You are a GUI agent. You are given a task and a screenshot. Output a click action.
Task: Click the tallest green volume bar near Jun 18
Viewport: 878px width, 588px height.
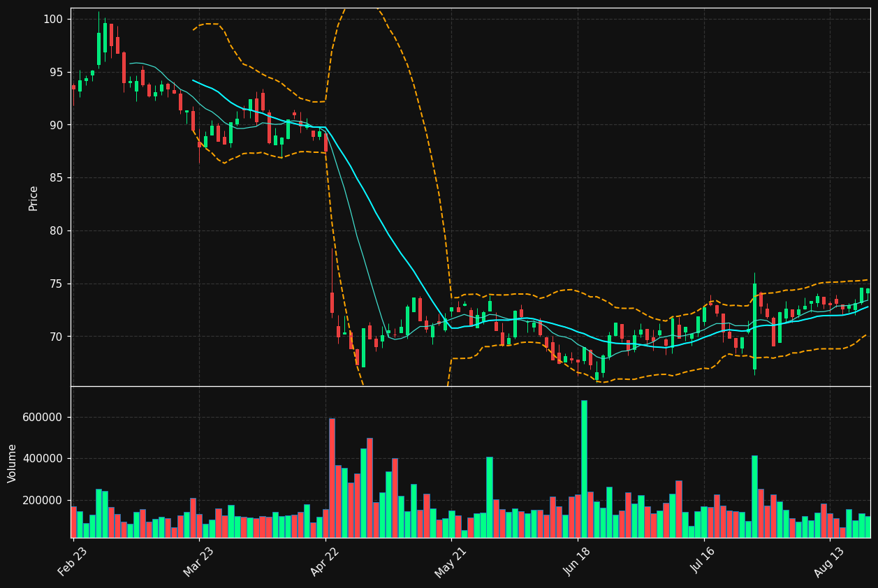[x=584, y=469]
